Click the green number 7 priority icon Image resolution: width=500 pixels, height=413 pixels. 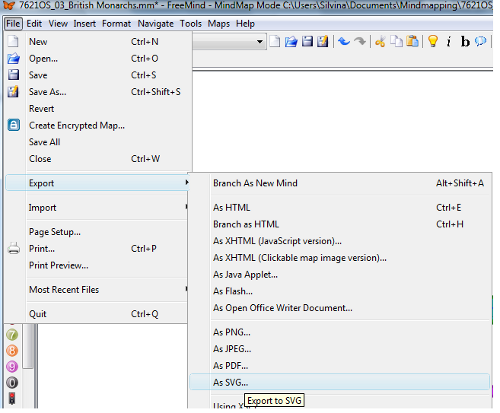tap(12, 335)
